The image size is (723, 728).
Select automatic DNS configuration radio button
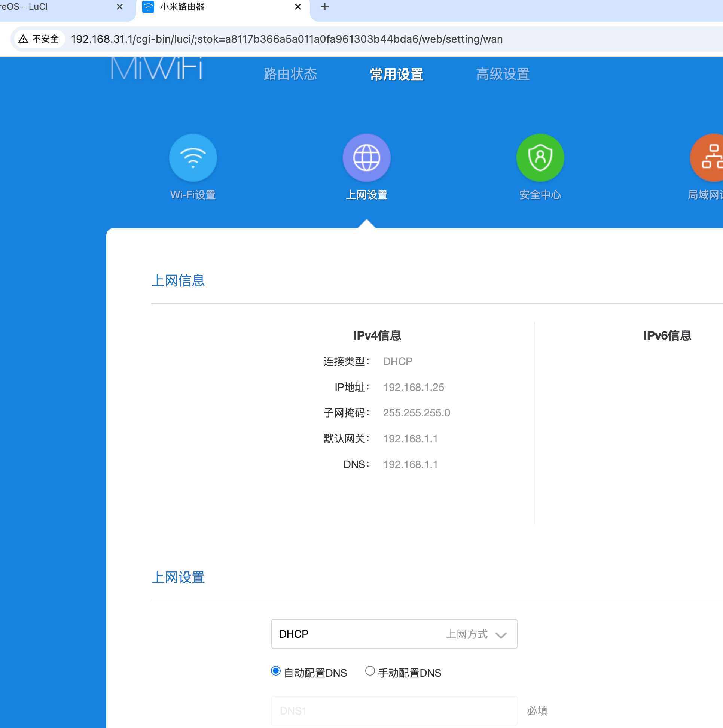tap(276, 671)
